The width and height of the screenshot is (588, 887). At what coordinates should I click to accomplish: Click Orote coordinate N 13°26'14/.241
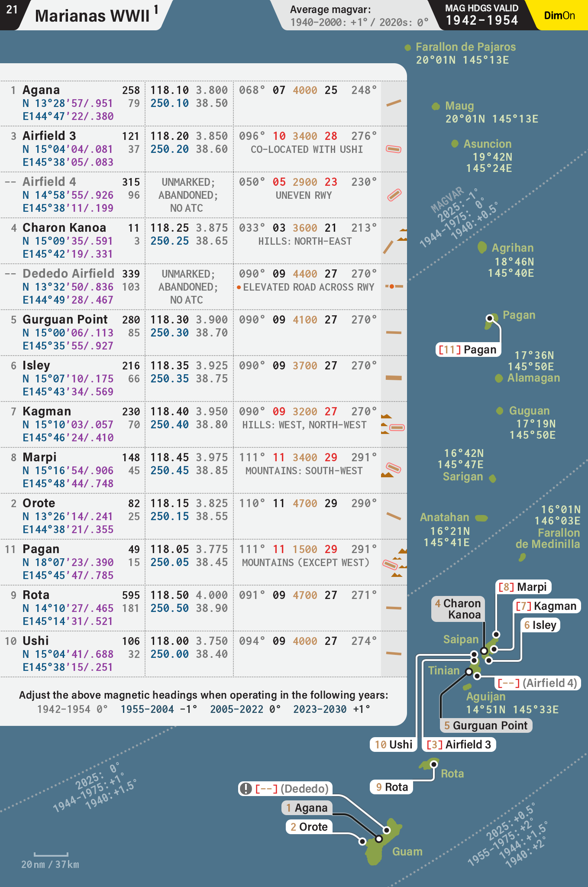point(68,516)
